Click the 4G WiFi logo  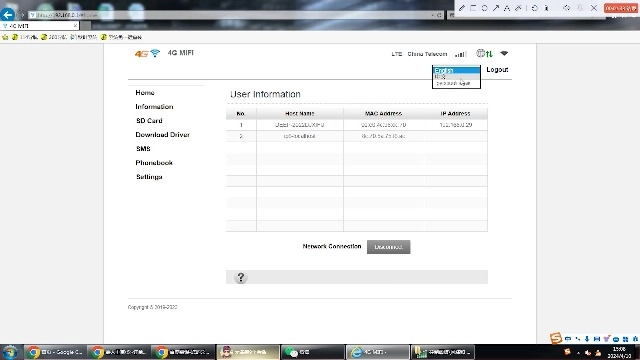coord(147,53)
